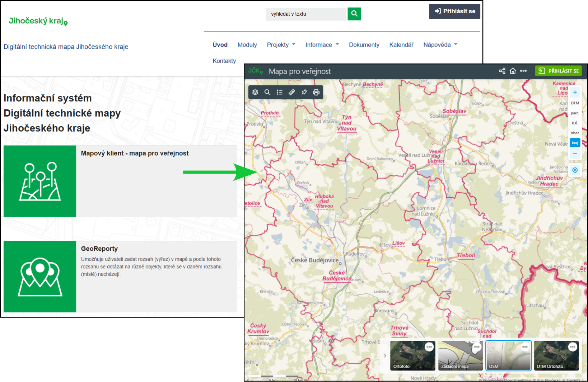Open DTM Ortofoto basemap options dots

point(573,347)
